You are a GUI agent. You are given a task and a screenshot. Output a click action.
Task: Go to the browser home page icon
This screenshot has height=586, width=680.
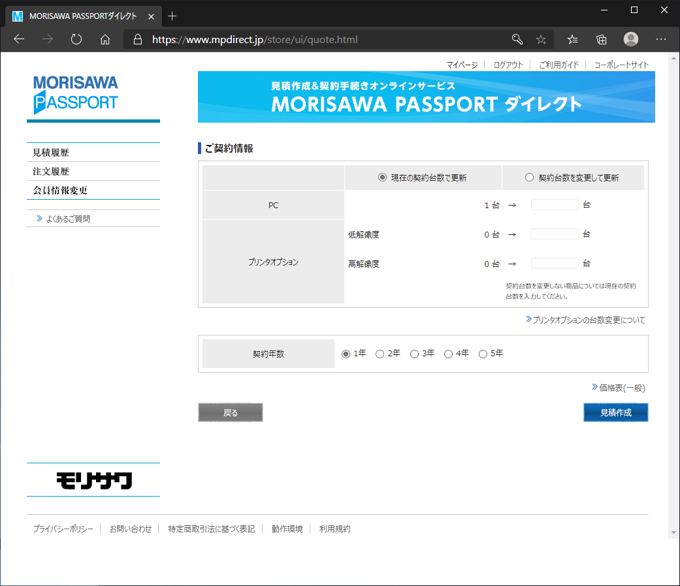point(105,39)
